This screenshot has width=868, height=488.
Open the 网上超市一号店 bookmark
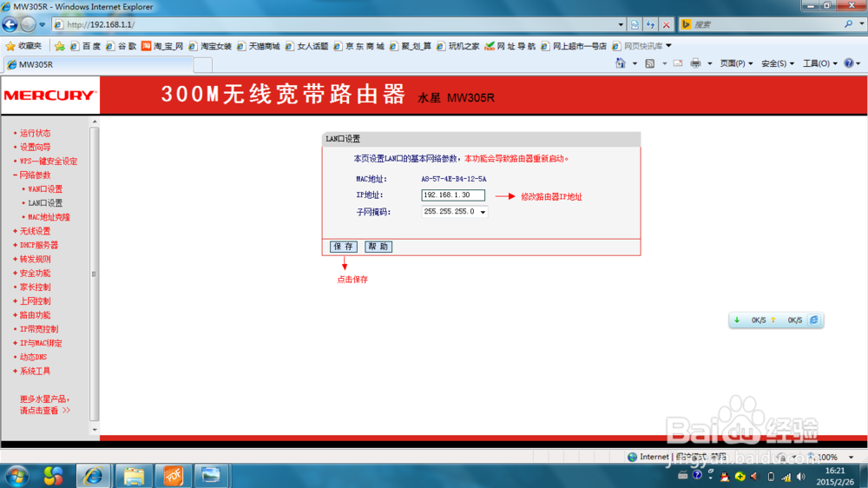pos(574,46)
